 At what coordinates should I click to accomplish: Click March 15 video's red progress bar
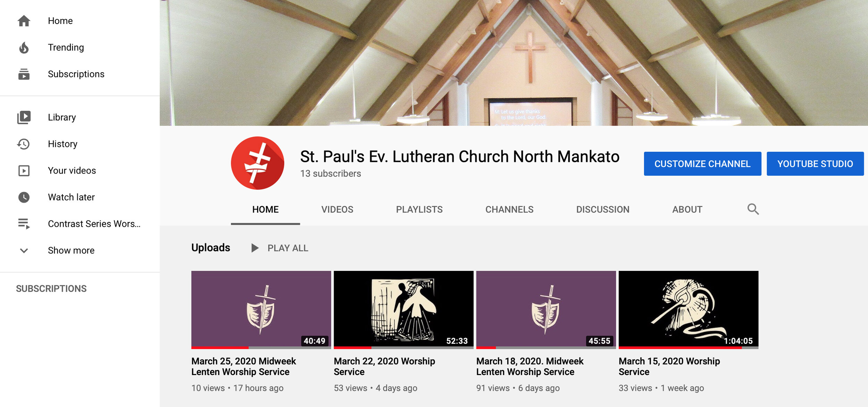680,348
